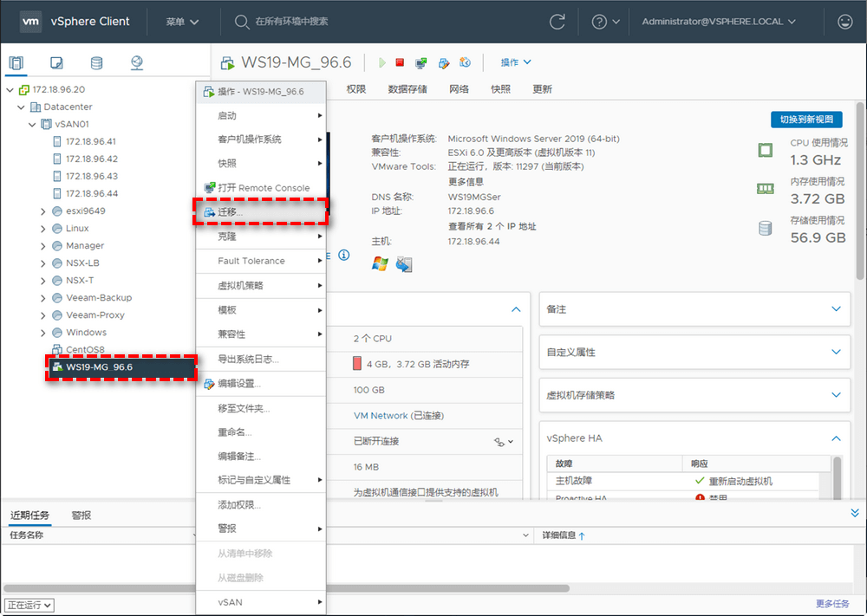Screen dimensions: 867x616
Task: Collapse the vSphere HA panel
Action: coord(836,438)
